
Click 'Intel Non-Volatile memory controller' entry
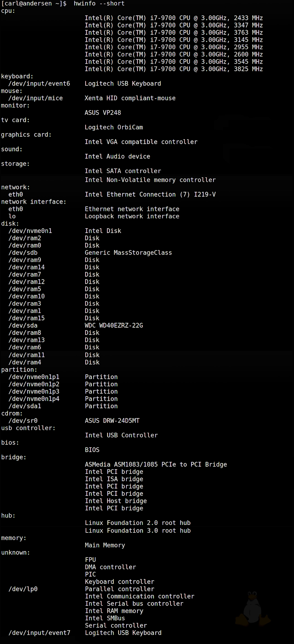click(x=150, y=180)
